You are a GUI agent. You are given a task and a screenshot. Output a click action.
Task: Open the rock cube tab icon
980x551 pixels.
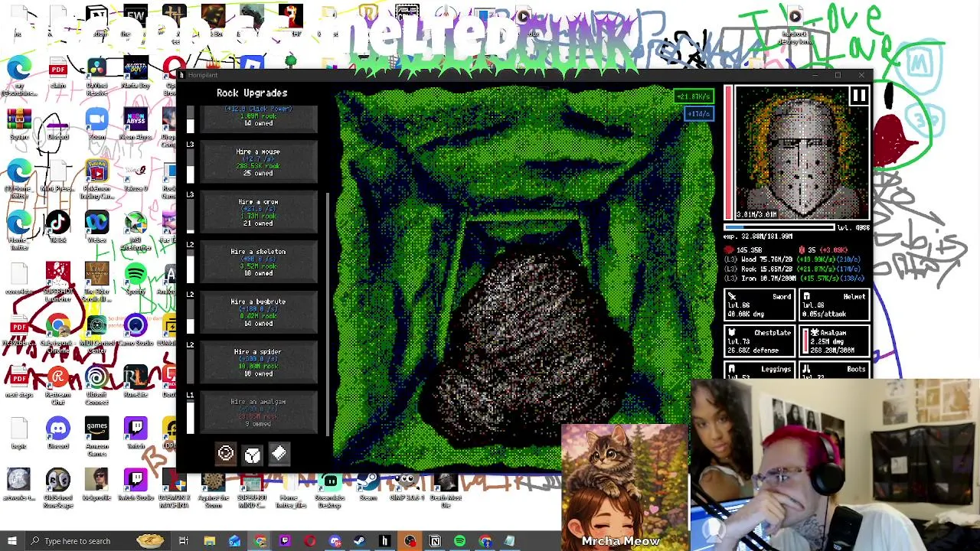pyautogui.click(x=252, y=455)
